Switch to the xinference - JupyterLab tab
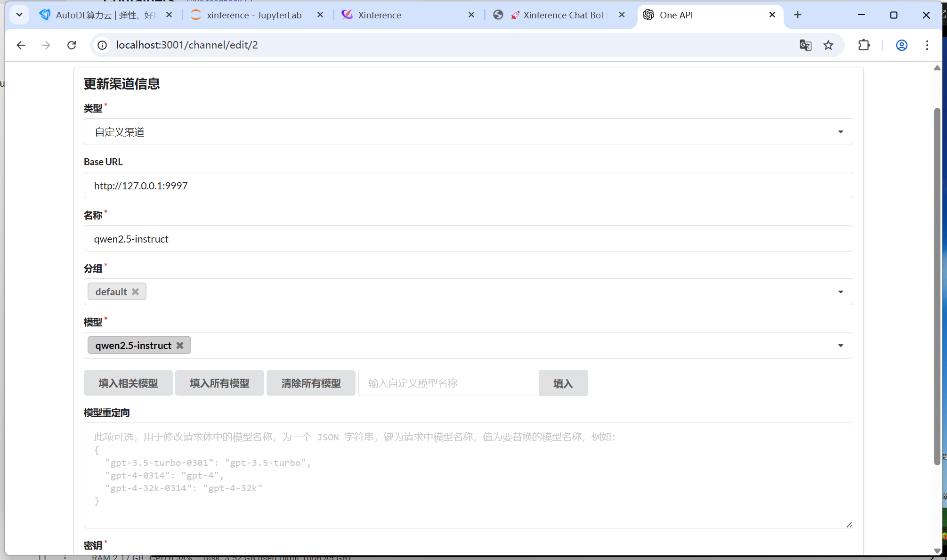The height and width of the screenshot is (560, 947). pos(254,15)
